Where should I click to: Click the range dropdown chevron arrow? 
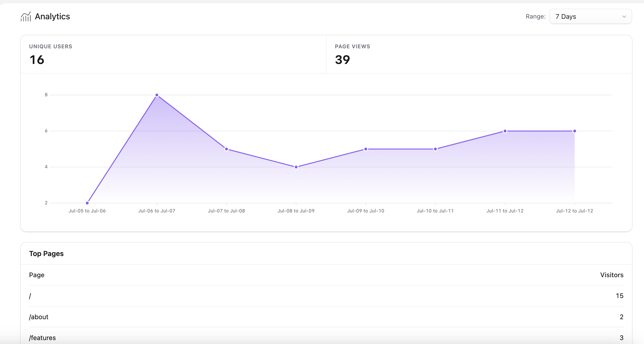tap(624, 17)
